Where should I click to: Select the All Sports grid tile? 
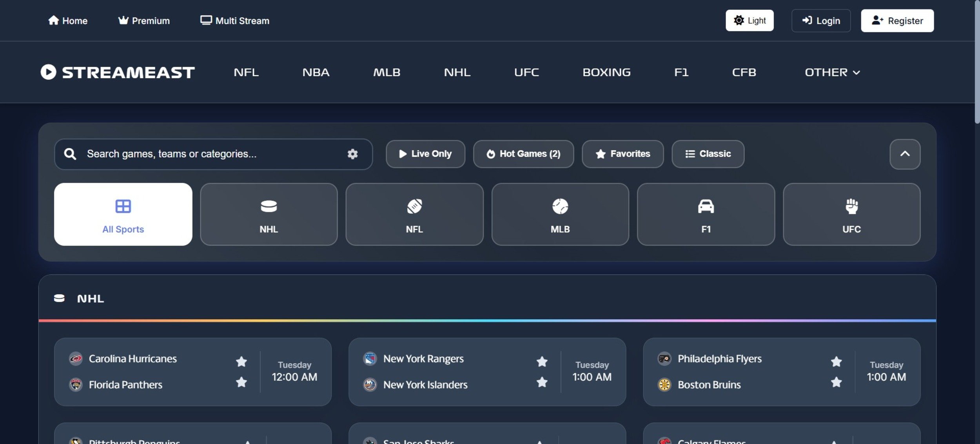click(x=123, y=214)
